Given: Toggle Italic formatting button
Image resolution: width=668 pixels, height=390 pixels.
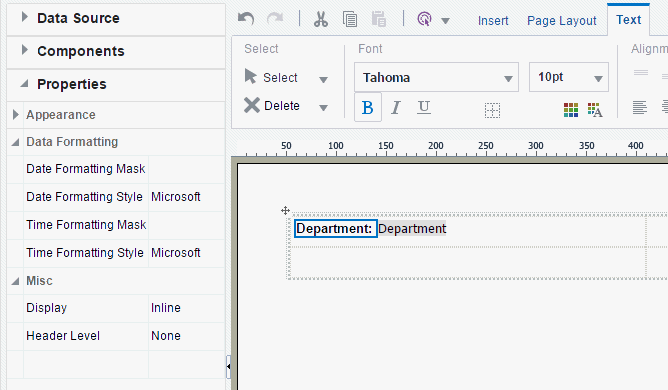Looking at the screenshot, I should coord(396,108).
